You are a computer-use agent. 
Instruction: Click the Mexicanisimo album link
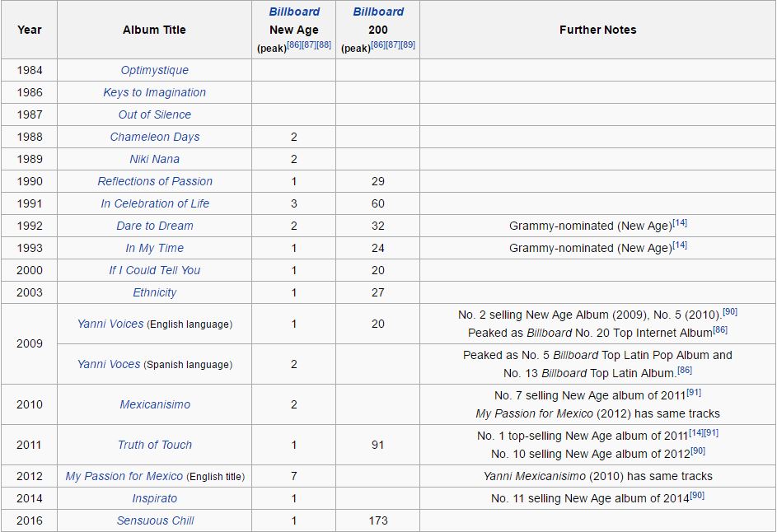(154, 404)
